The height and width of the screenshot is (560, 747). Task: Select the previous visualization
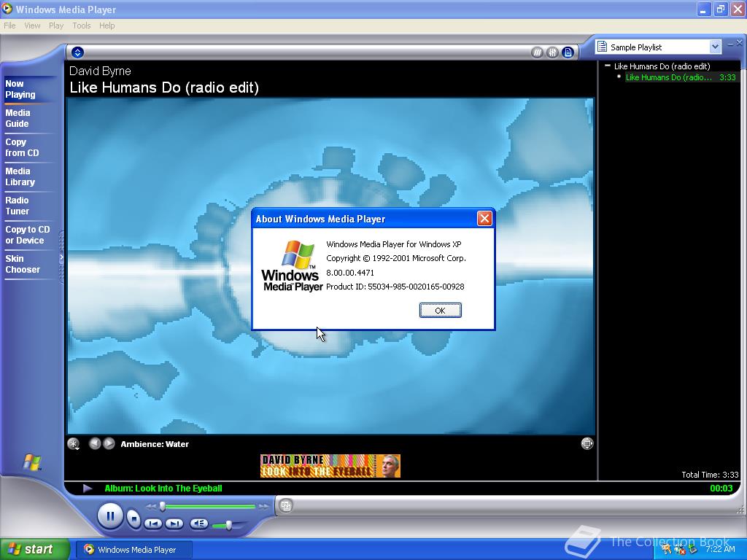click(95, 443)
